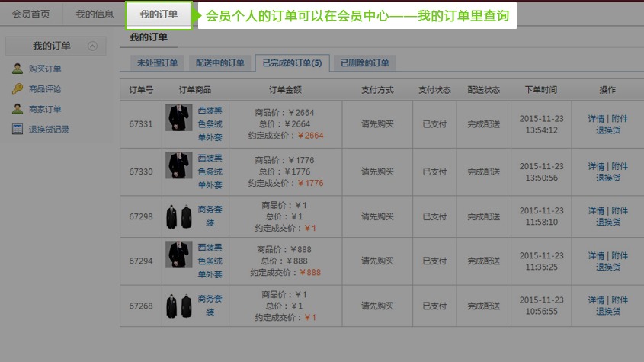This screenshot has height=362, width=644.
Task: Click order number 67294
Action: (x=141, y=261)
